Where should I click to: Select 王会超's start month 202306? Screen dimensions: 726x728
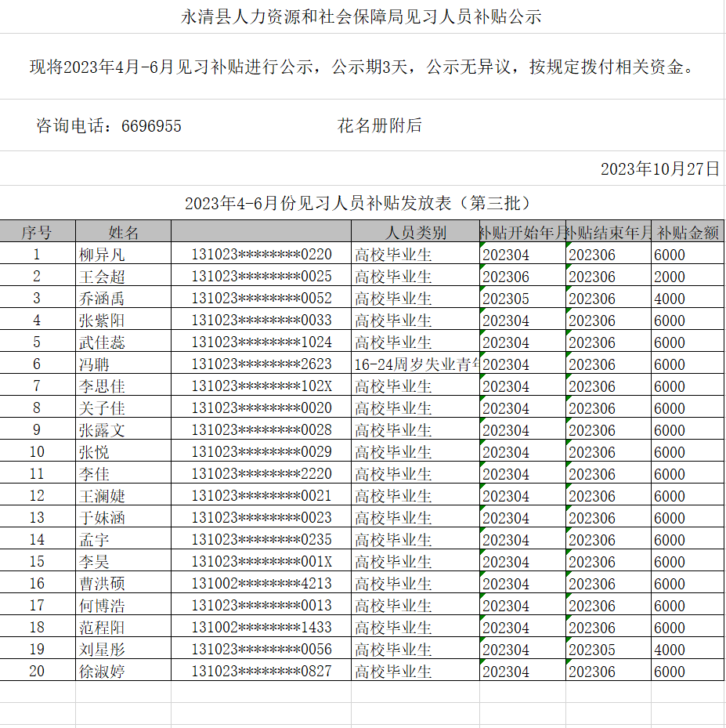[523, 276]
